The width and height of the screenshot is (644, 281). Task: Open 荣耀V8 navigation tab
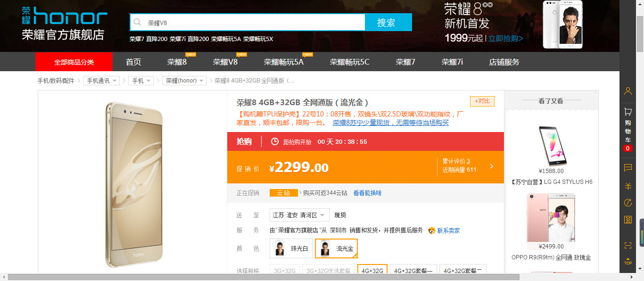[225, 62]
